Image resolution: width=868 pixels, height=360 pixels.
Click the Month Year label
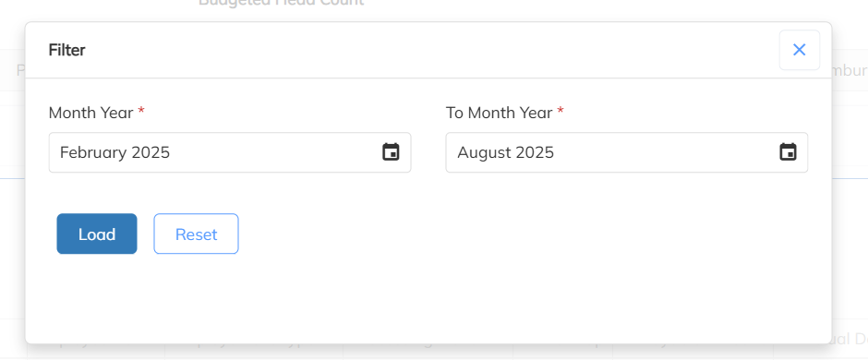pos(90,113)
